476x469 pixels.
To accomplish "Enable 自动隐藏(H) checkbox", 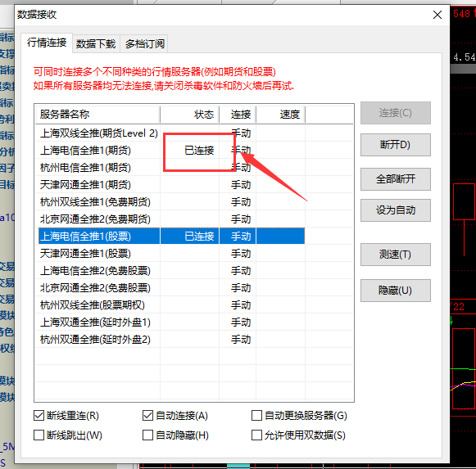I will click(x=147, y=435).
